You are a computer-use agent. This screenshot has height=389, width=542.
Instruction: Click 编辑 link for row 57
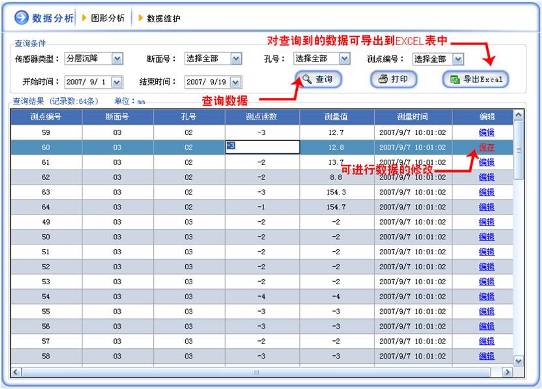486,341
